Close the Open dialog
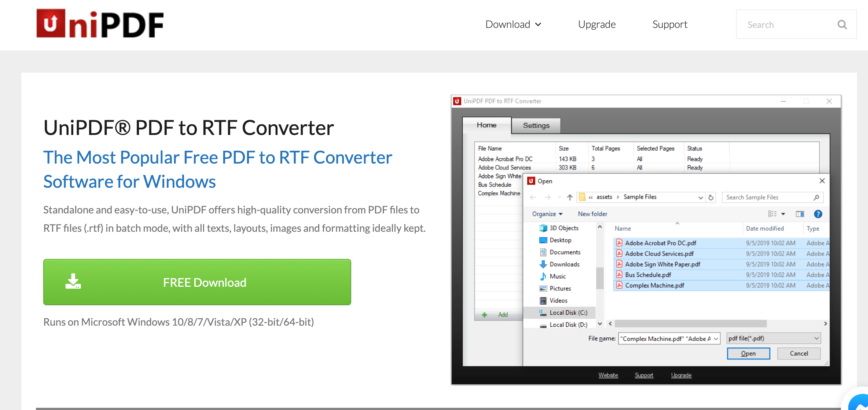Viewport: 868px width, 410px height. pyautogui.click(x=822, y=181)
